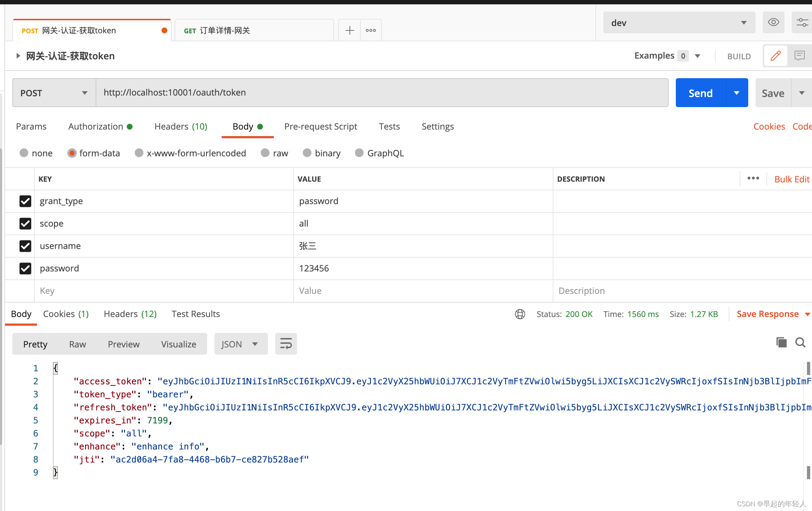This screenshot has height=511, width=812.
Task: Click the Send button to execute request
Action: point(701,92)
